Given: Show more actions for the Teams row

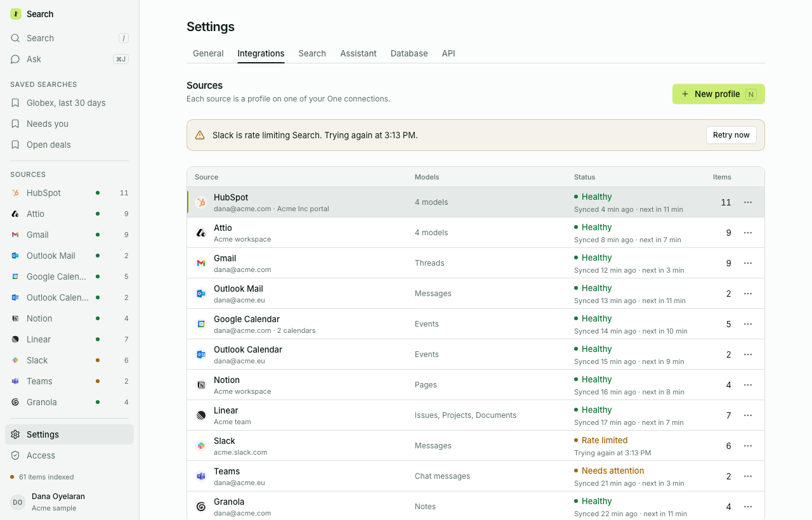Looking at the screenshot, I should pos(748,476).
